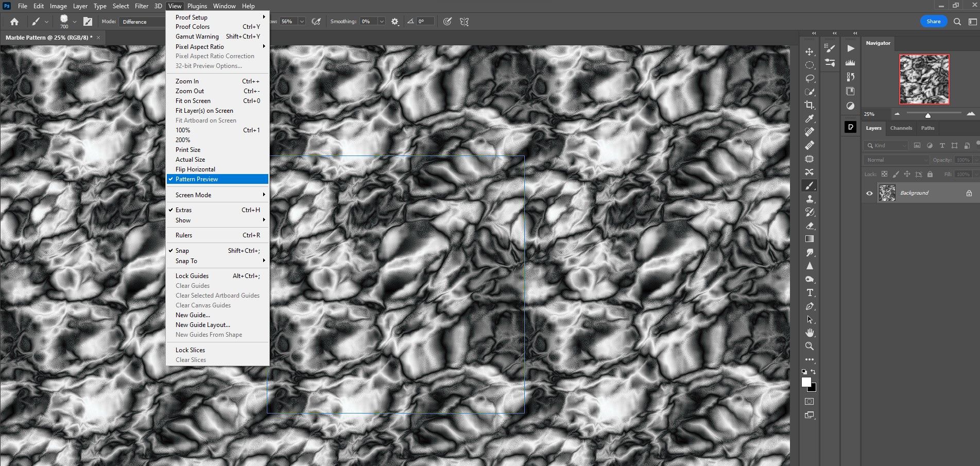Select the Move tool

tap(810, 51)
